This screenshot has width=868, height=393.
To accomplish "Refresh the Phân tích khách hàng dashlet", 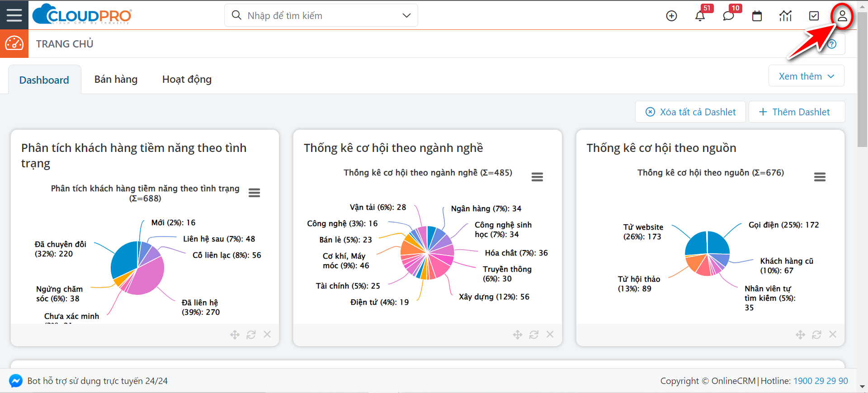I will 251,335.
